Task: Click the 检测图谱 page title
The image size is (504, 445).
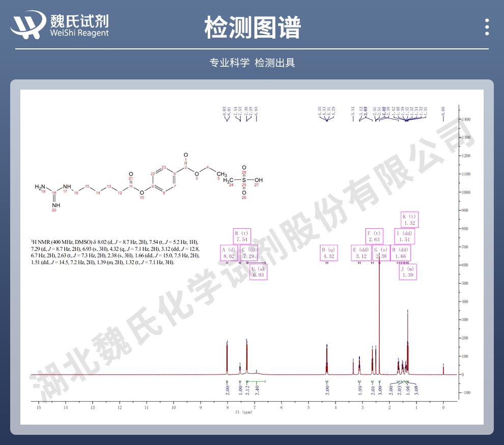Action: [x=252, y=27]
